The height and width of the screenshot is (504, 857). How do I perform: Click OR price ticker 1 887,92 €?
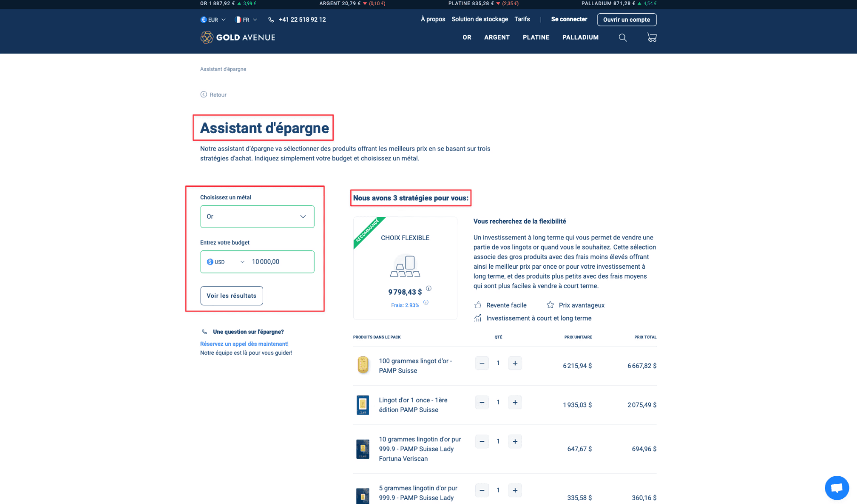[x=228, y=3]
